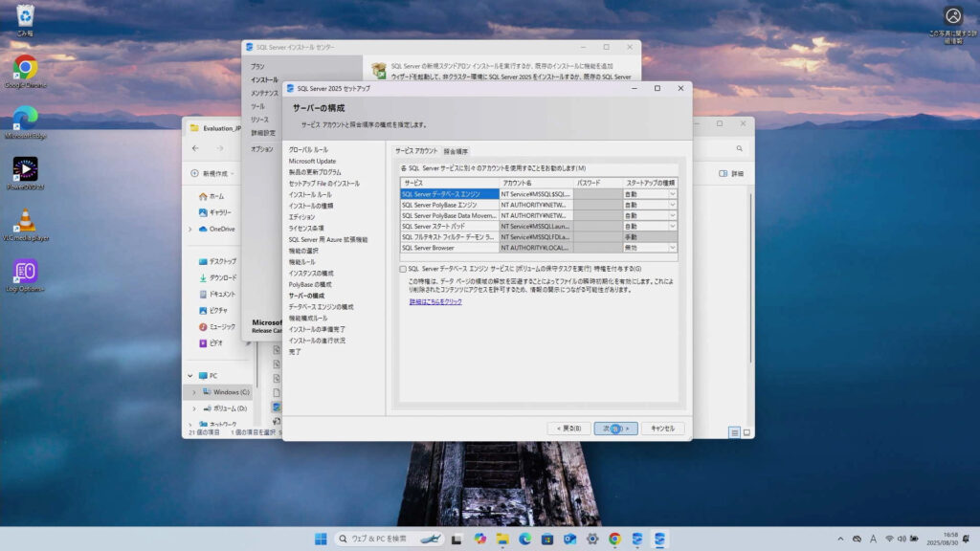Select リソース in the Install Center sidebar
The image size is (980, 551).
[x=259, y=120]
